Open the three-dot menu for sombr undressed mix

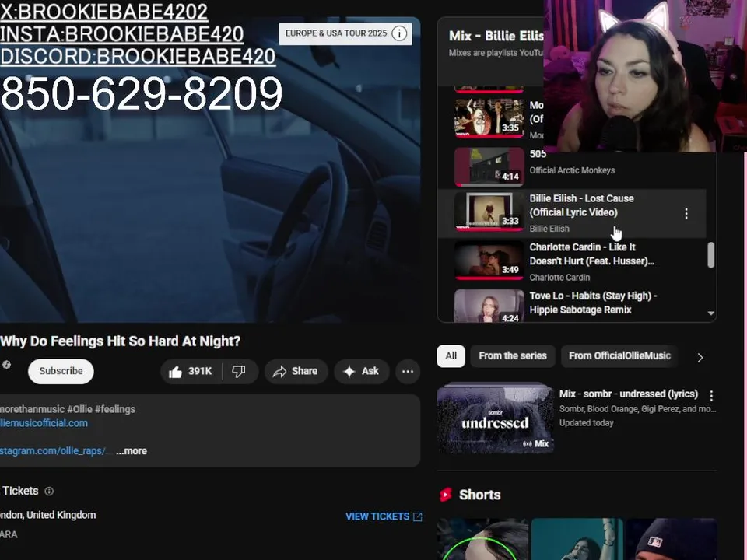pyautogui.click(x=711, y=395)
